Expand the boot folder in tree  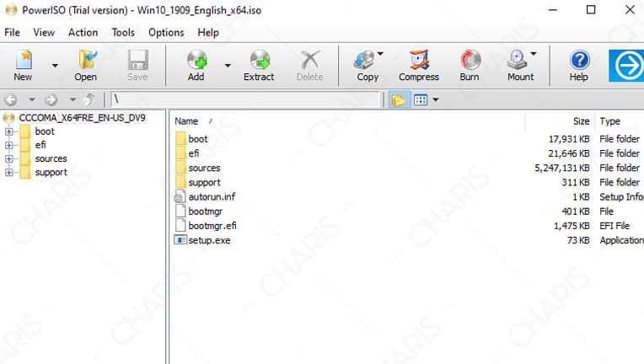pos(8,131)
